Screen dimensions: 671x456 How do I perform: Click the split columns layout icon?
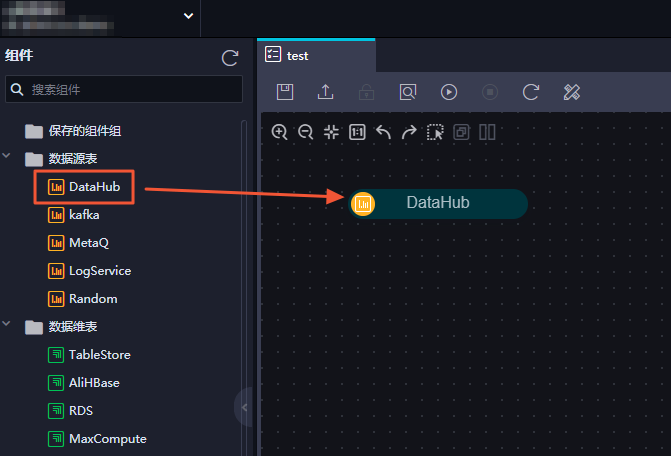(x=487, y=132)
